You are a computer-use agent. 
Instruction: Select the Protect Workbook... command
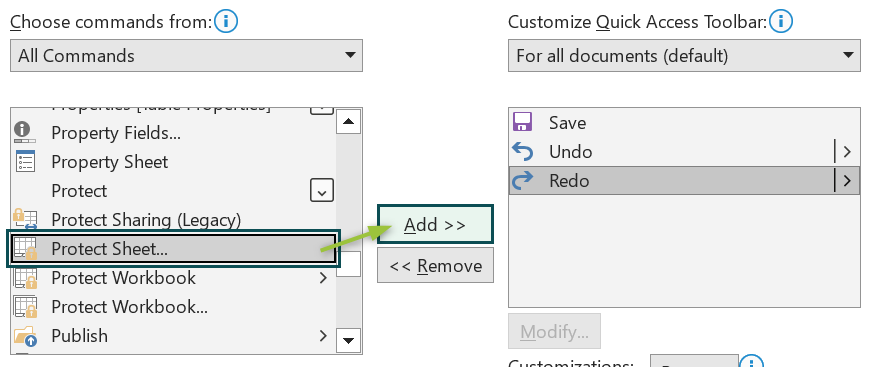click(173, 306)
